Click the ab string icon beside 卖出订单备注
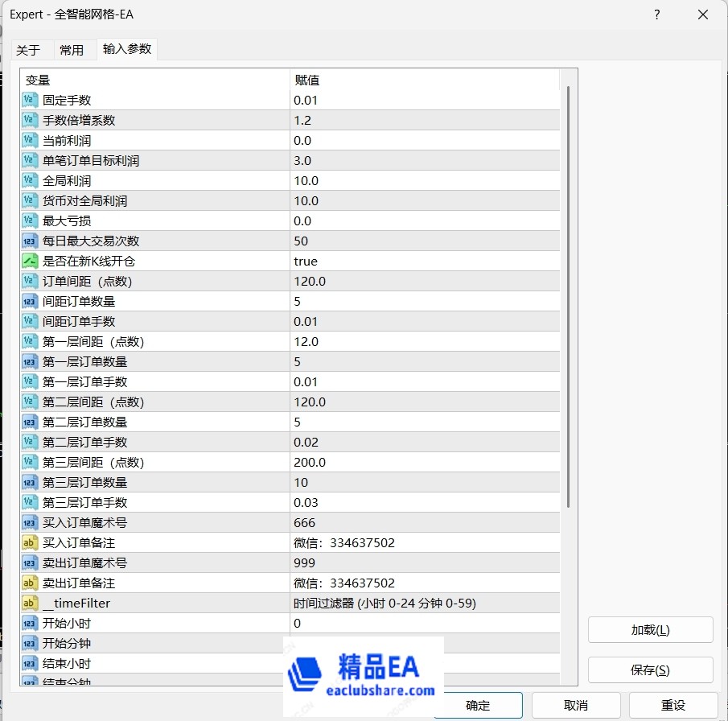The image size is (728, 721). click(30, 582)
